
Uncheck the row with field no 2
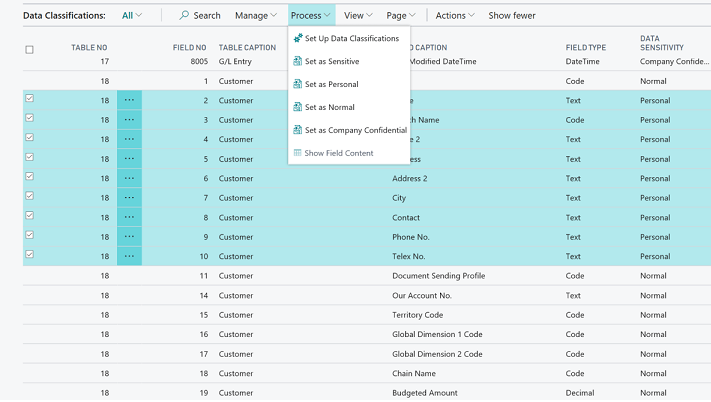[x=29, y=98]
